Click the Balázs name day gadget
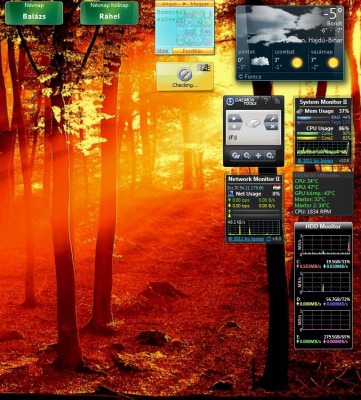Viewport: 361px width, 400px height. (x=34, y=13)
